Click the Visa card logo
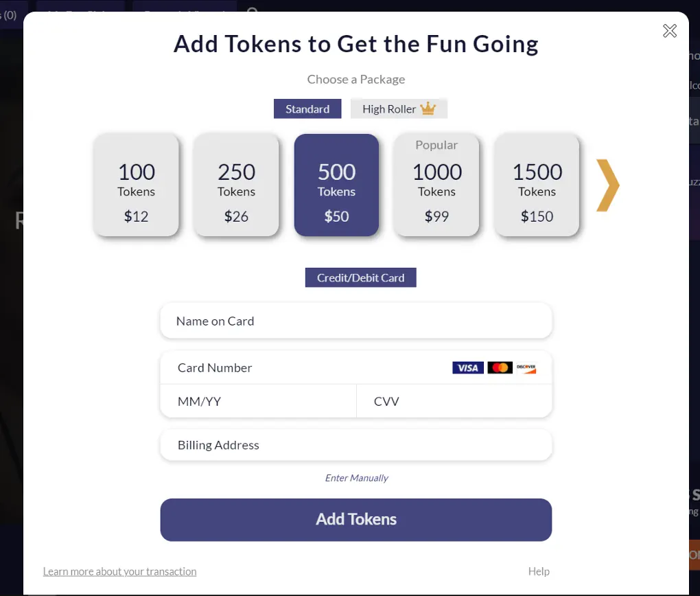Image resolution: width=700 pixels, height=596 pixels. 468,368
